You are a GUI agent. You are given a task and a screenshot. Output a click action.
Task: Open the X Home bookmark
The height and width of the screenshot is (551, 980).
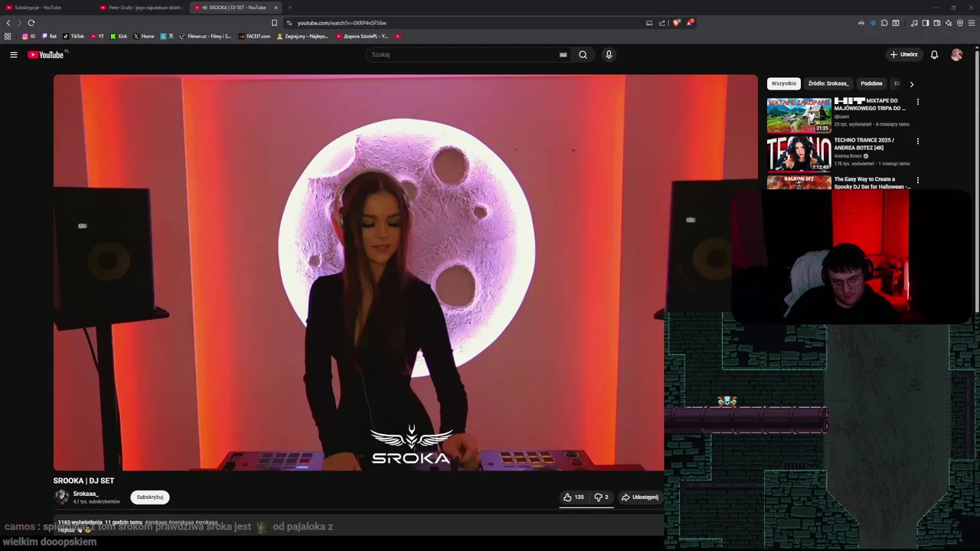(x=144, y=36)
